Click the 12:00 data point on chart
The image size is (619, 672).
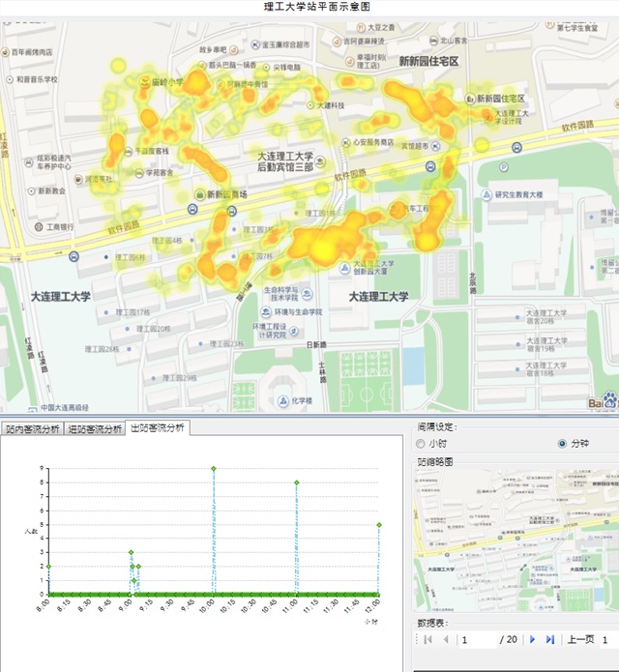coord(379,524)
